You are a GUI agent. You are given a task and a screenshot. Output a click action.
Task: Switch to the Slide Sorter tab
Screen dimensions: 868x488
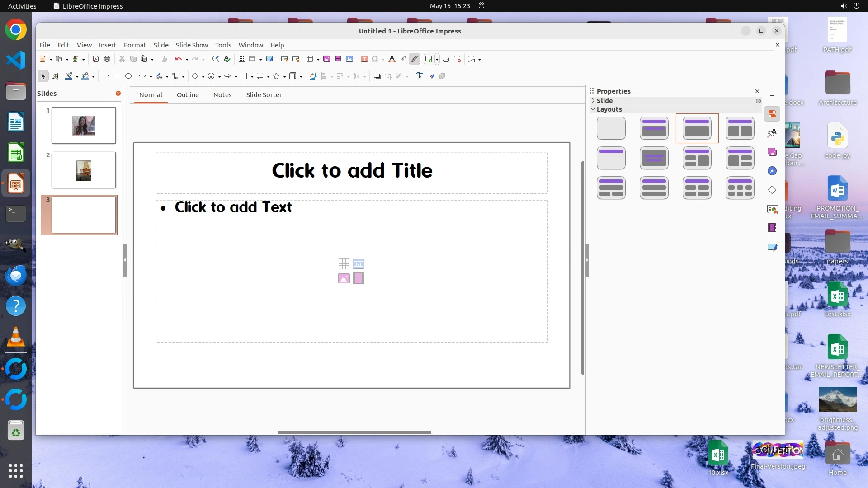(x=264, y=95)
